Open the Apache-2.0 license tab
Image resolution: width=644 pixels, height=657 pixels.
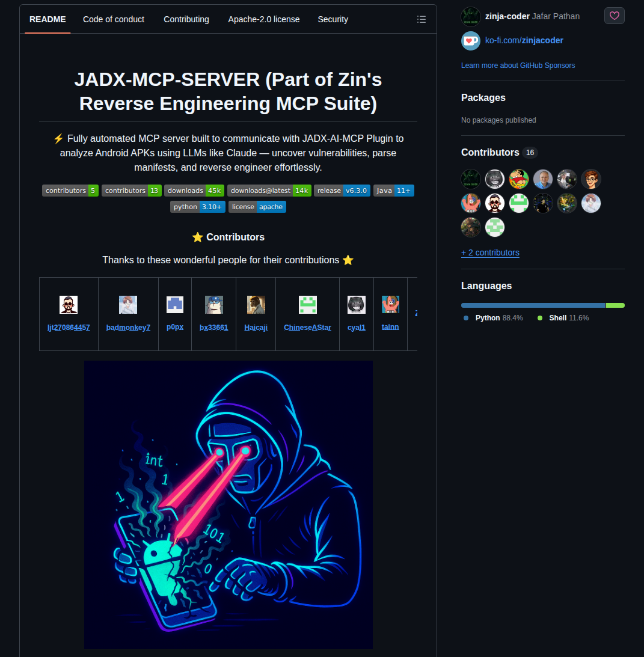tap(264, 19)
